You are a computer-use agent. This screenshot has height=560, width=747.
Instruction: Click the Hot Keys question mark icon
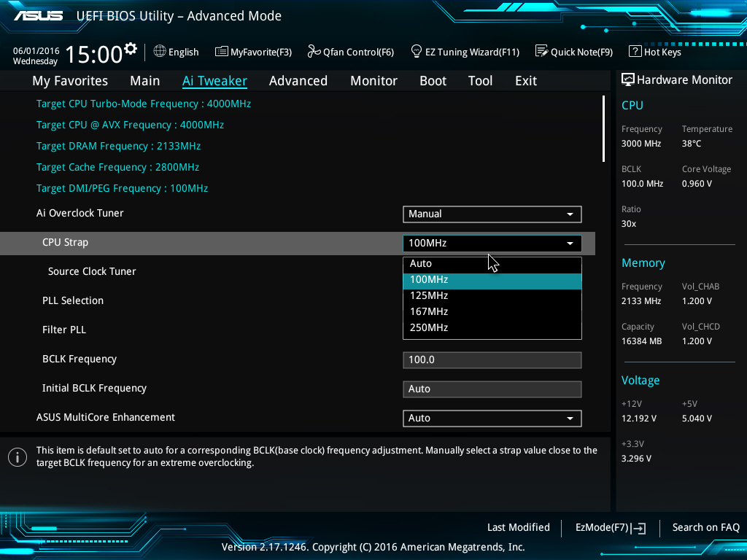coord(635,52)
